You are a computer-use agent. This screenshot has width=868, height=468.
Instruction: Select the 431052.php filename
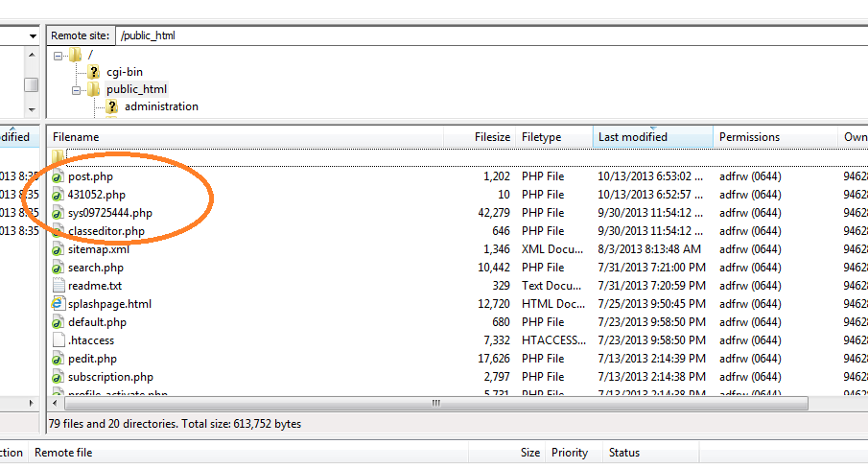97,195
